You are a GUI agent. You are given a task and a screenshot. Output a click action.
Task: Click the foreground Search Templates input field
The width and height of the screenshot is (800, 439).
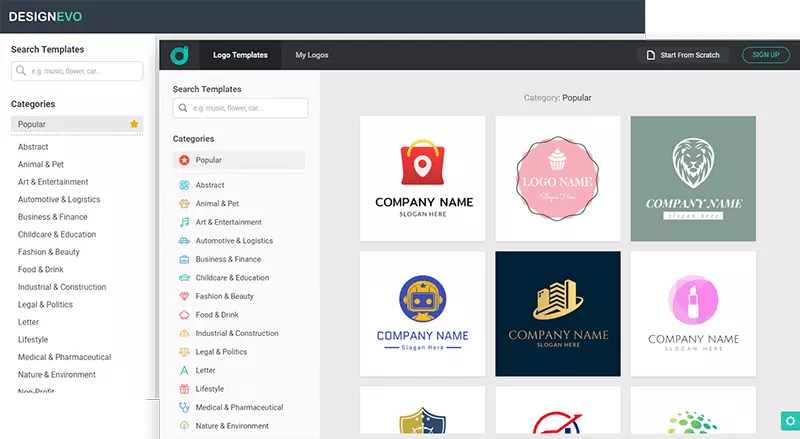click(240, 108)
